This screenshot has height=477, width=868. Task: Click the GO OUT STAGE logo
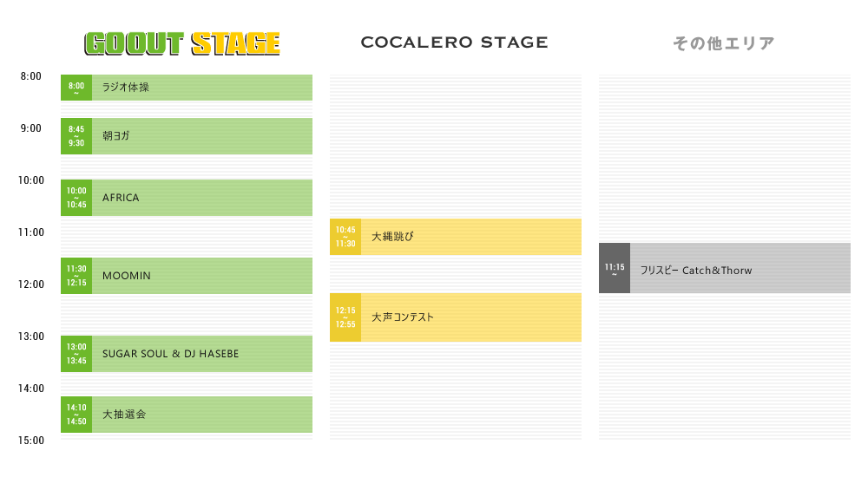[182, 43]
